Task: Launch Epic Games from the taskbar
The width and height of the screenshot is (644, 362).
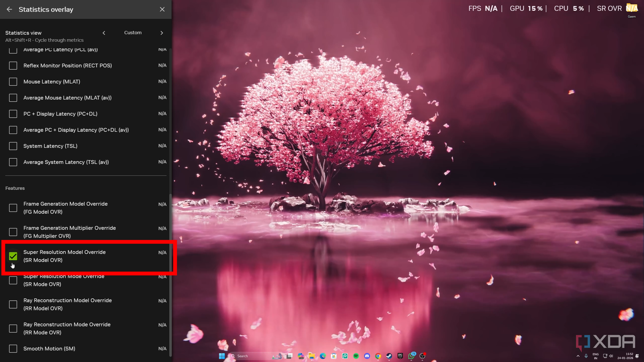Action: tap(400, 356)
